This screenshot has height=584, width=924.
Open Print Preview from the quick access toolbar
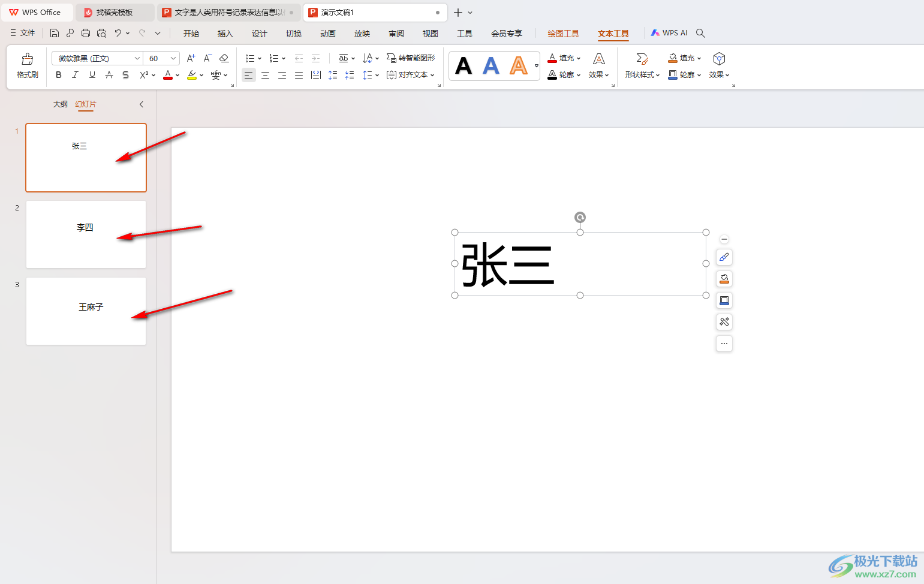pos(101,34)
